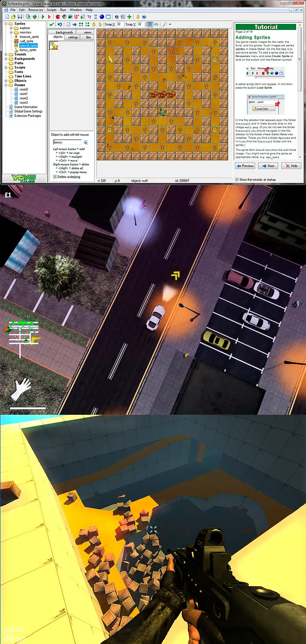Viewport: 306px width, 644px height.
Task: Click the red Run in debug mode arrow
Action: (49, 17)
